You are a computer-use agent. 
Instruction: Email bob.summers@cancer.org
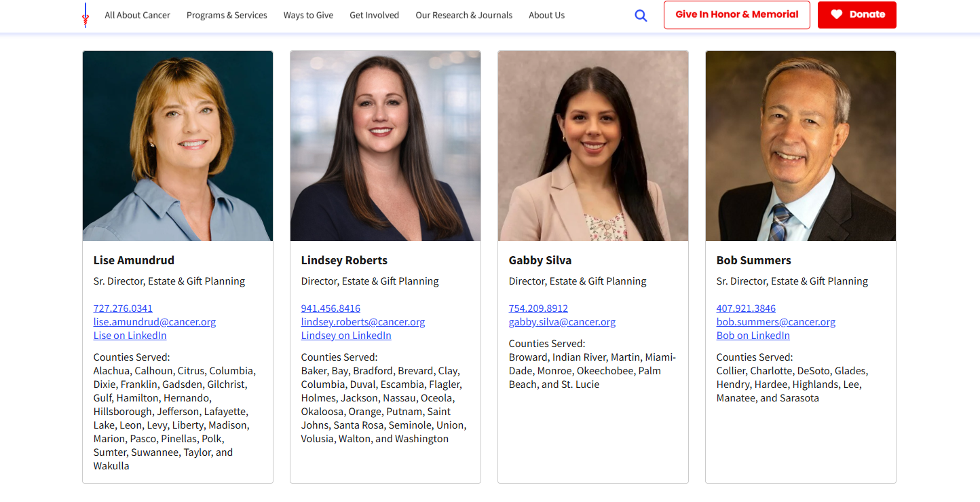pos(776,322)
